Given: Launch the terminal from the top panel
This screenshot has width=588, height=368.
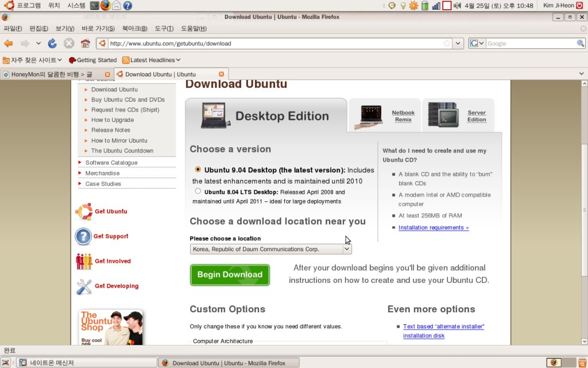Looking at the screenshot, I should coord(95,5).
